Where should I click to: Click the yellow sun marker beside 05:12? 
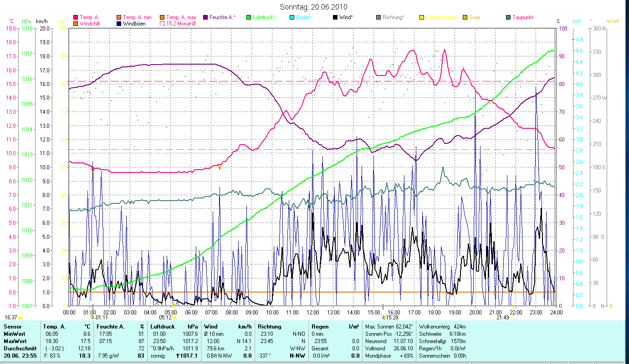174,318
